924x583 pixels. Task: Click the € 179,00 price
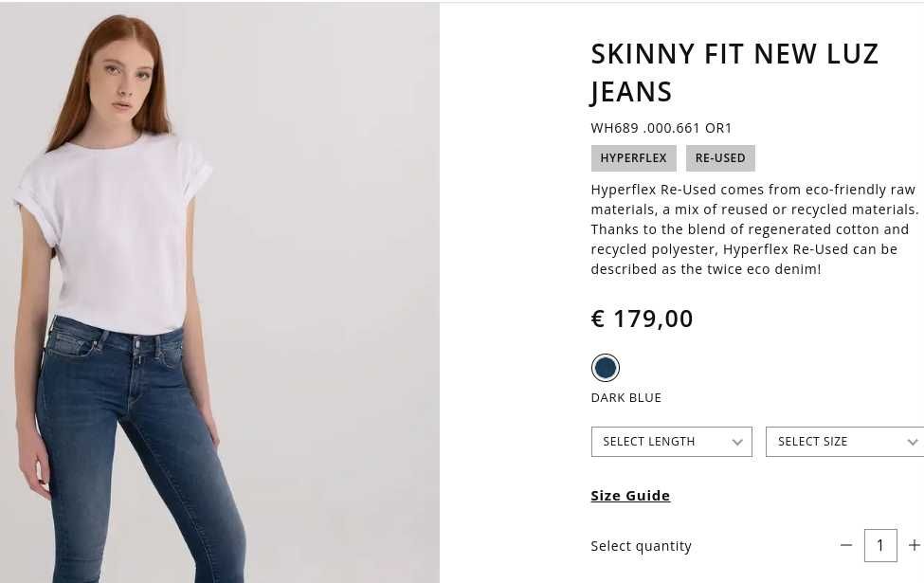[642, 319]
